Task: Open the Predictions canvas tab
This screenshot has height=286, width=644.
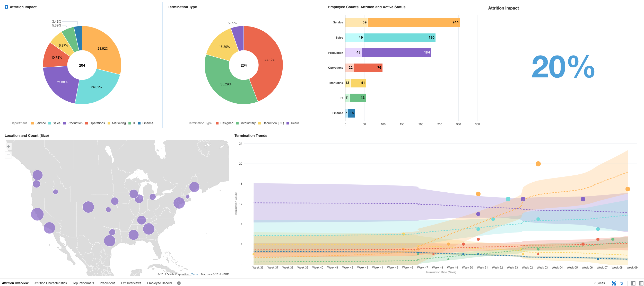Action: tap(108, 283)
